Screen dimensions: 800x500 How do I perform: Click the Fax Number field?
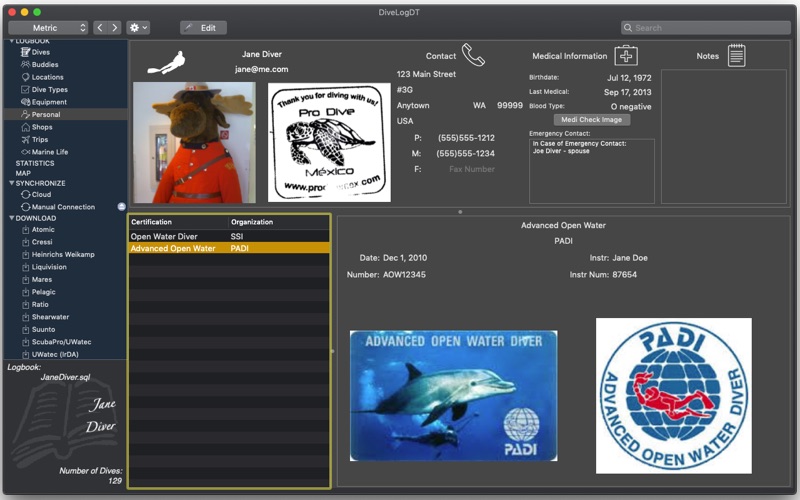(471, 169)
